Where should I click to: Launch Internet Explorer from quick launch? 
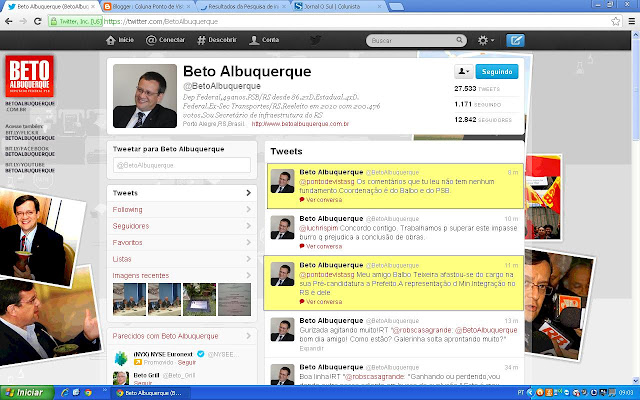point(64,393)
